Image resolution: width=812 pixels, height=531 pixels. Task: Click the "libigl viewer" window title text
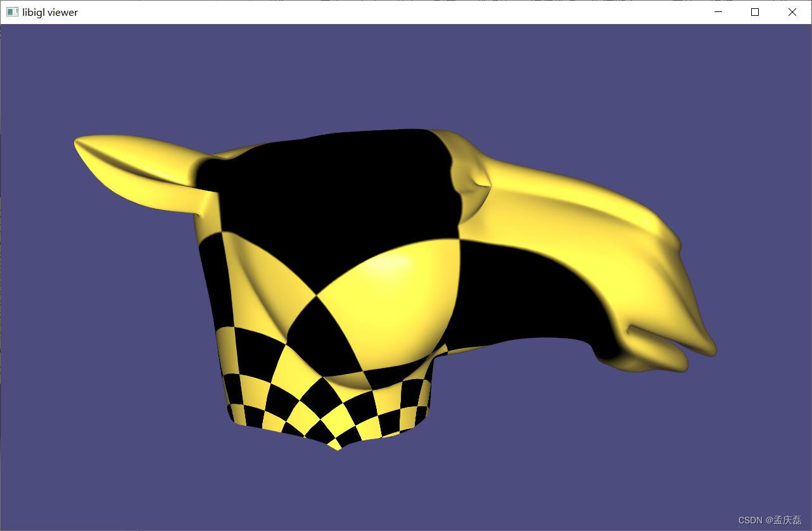50,12
